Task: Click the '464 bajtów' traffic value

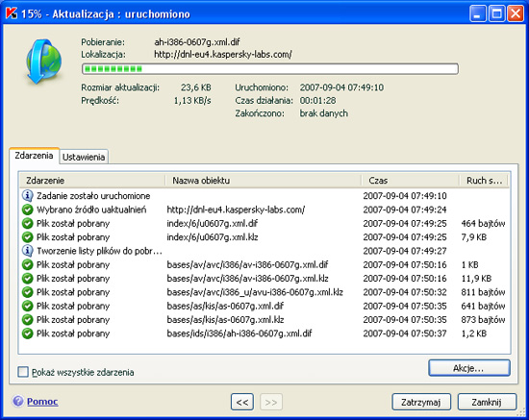Action: [483, 224]
